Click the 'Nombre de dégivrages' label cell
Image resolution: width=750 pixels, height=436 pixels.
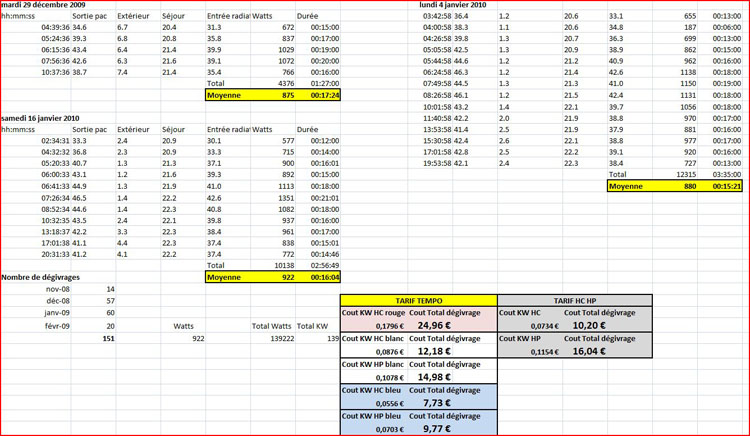point(42,276)
